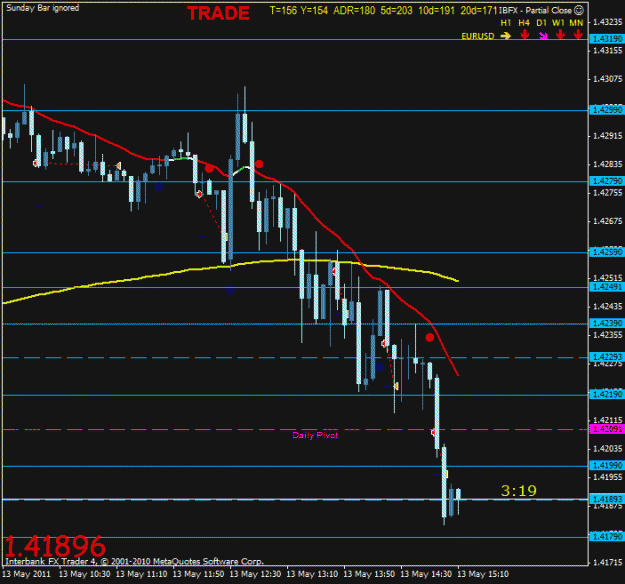This screenshot has height=584, width=625.
Task: Click the MetaQuotes copyright text
Action: (134, 562)
